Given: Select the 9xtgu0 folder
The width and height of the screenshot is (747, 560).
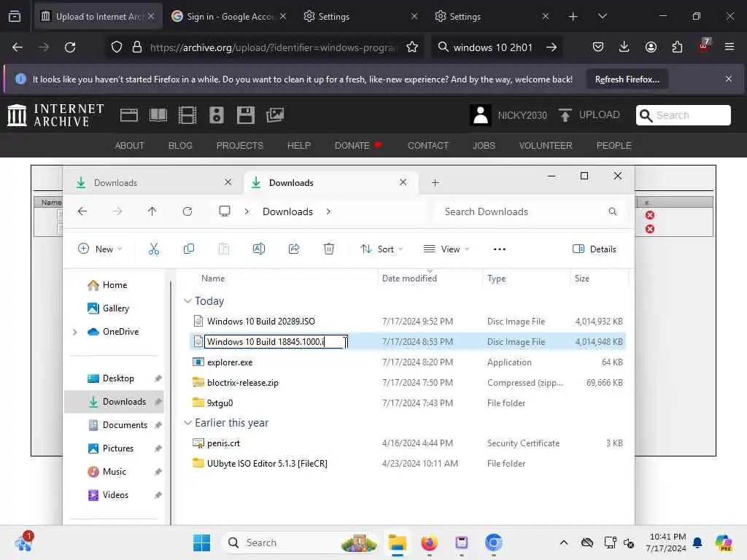Looking at the screenshot, I should click(220, 403).
